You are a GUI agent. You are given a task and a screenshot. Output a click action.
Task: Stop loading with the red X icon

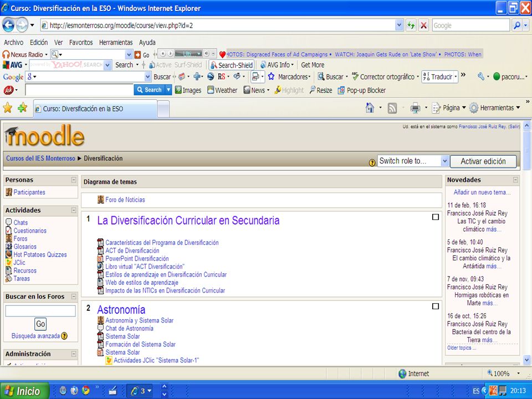click(x=423, y=25)
